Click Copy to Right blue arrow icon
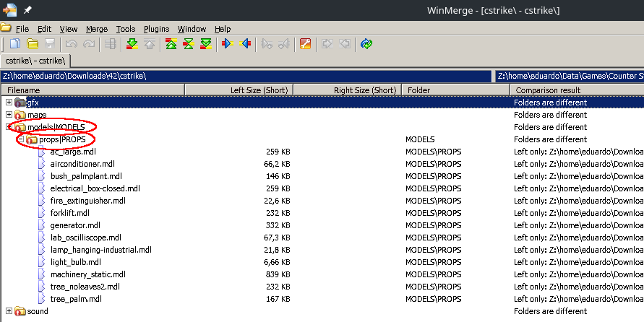Image resolution: width=644 pixels, height=322 pixels. tap(227, 43)
